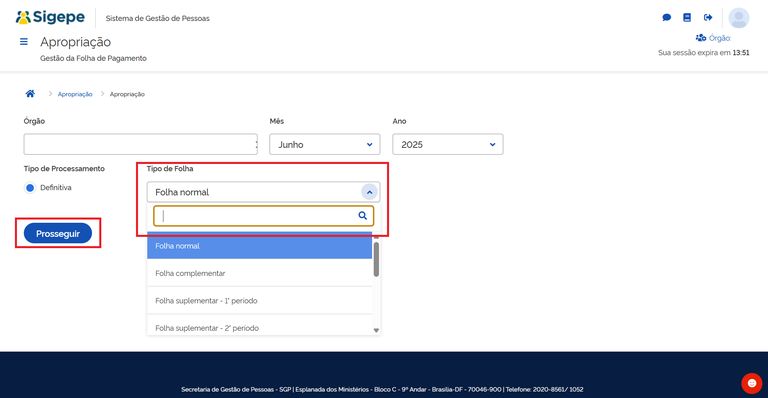Open the hamburger navigation menu
Viewport: 768px width, 398px height.
(24, 42)
